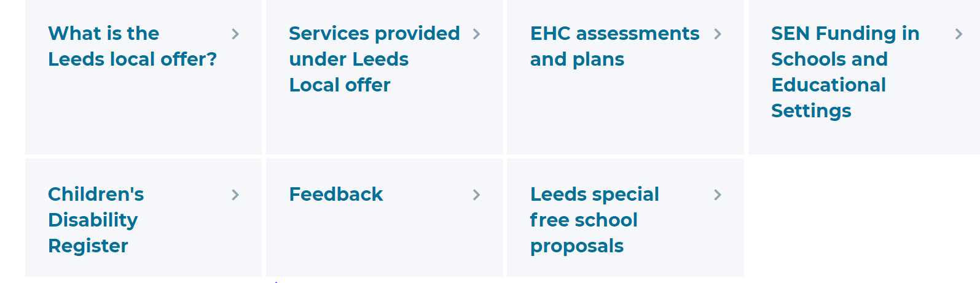The image size is (980, 283).
Task: Click chevron beside Leeds special free school proposals
Action: pos(718,195)
